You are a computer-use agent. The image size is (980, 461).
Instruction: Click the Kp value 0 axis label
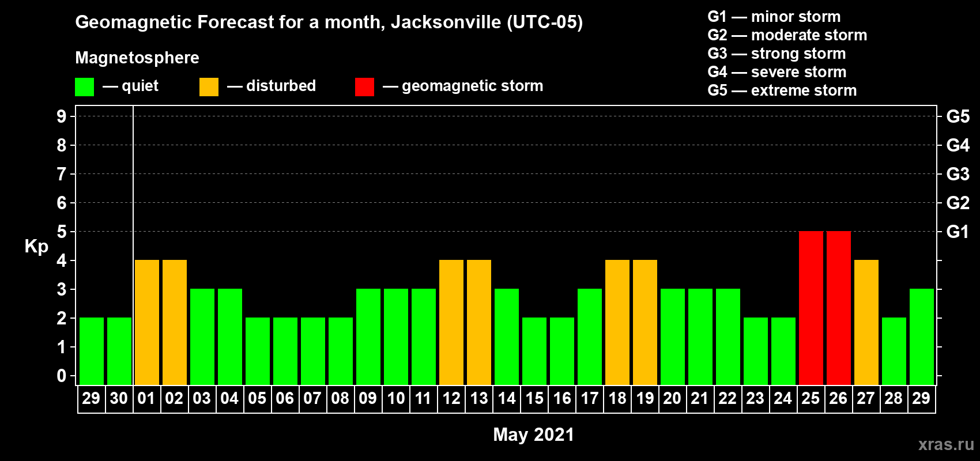click(x=62, y=376)
